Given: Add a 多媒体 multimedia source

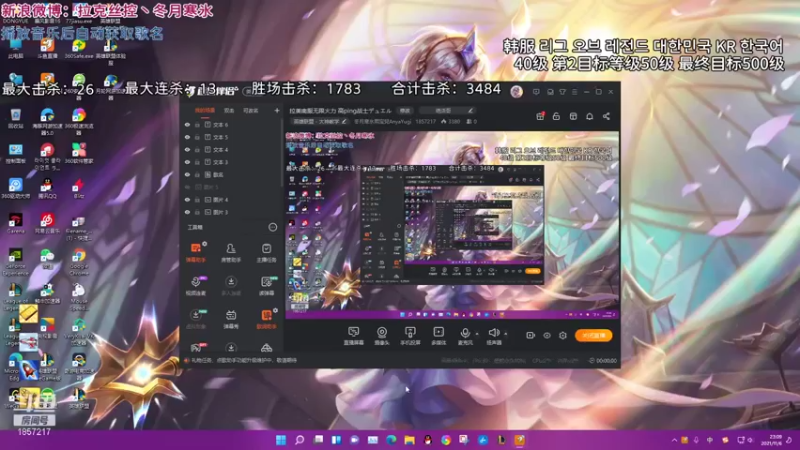Looking at the screenshot, I should tap(438, 336).
